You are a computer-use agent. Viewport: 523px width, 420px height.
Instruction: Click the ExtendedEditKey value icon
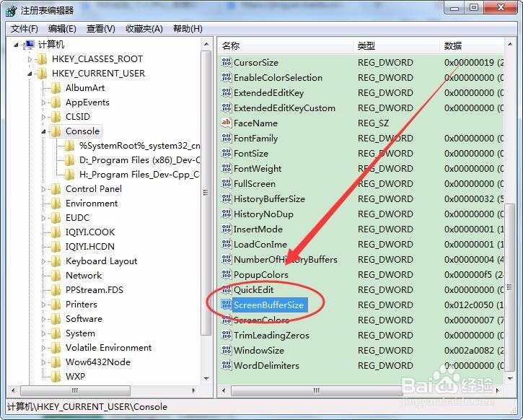[x=226, y=92]
